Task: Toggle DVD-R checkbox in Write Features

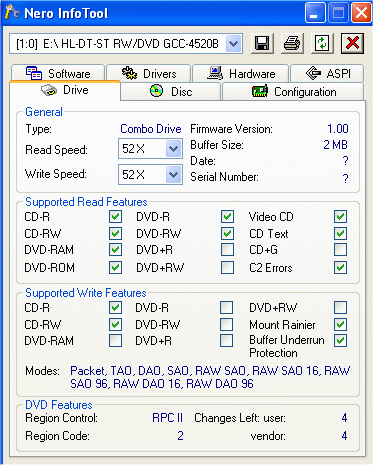Action: click(x=226, y=308)
